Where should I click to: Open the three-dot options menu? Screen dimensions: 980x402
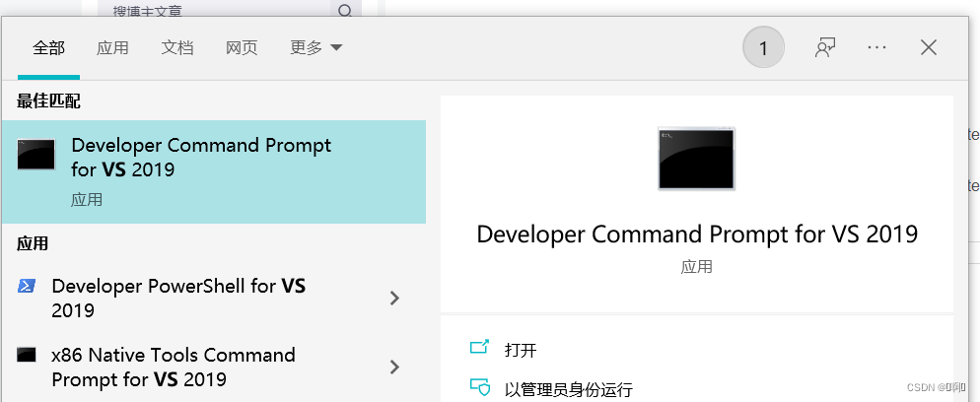[876, 47]
